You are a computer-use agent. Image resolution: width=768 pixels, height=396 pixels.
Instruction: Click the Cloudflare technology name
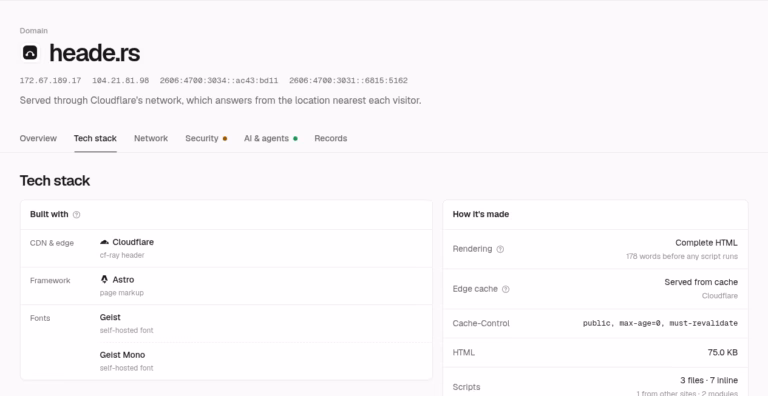133,242
